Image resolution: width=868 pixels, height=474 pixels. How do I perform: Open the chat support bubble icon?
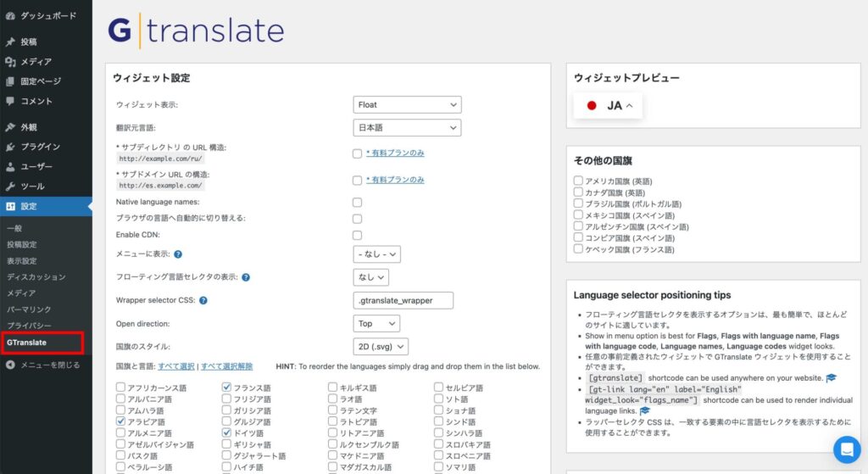[x=847, y=449]
